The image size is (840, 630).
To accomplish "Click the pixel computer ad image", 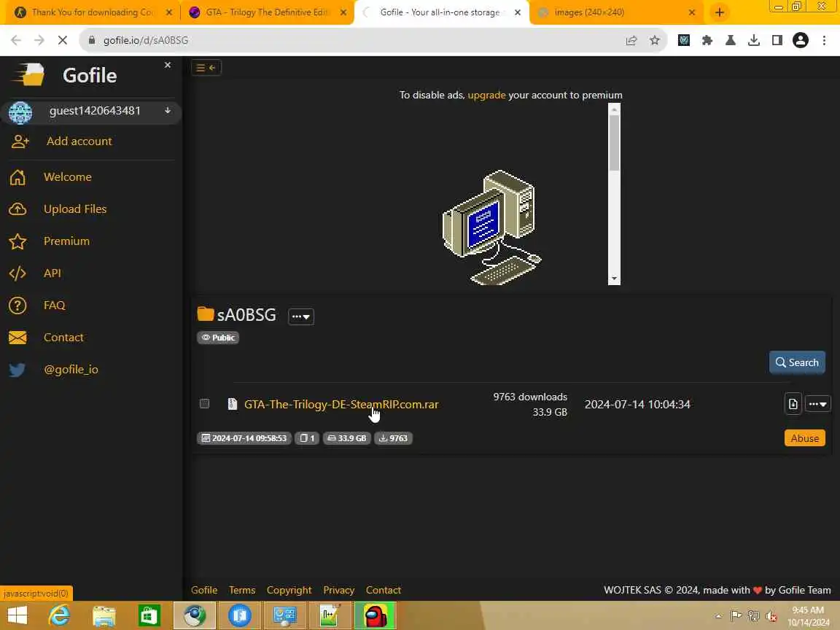I will point(491,227).
